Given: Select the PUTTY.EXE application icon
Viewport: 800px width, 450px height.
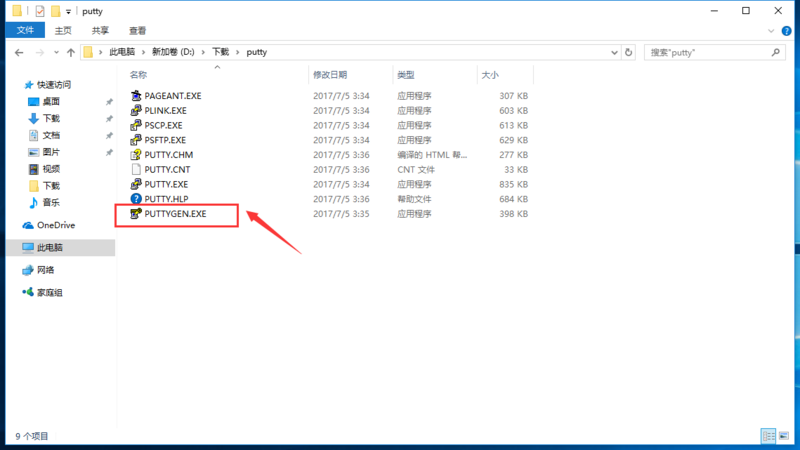Looking at the screenshot, I should (x=136, y=184).
